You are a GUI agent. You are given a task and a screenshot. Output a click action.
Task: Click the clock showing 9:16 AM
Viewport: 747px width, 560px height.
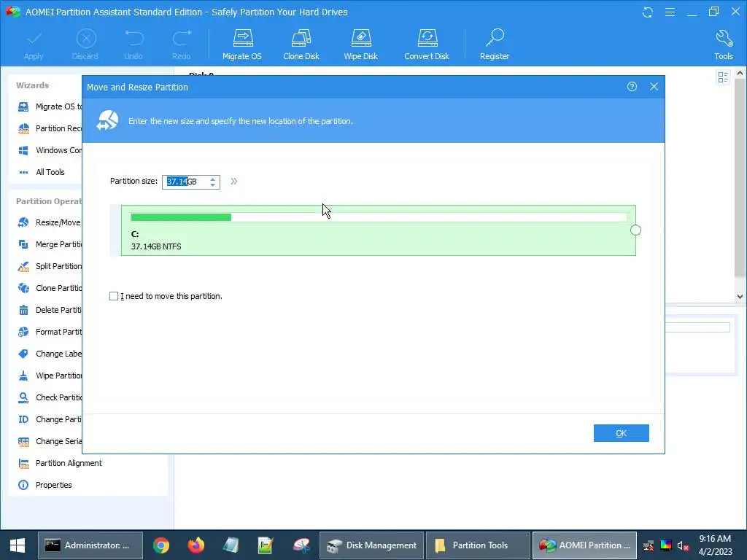715,539
